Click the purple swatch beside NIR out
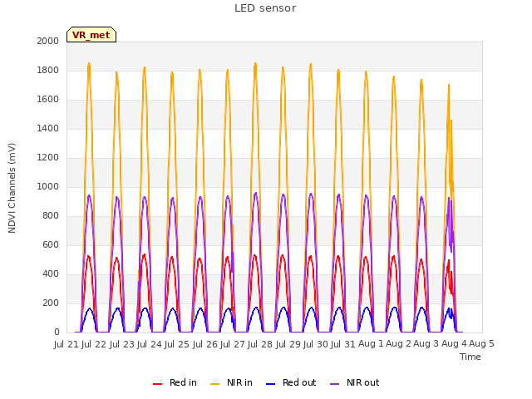Image resolution: width=532 pixels, height=399 pixels. [334, 384]
